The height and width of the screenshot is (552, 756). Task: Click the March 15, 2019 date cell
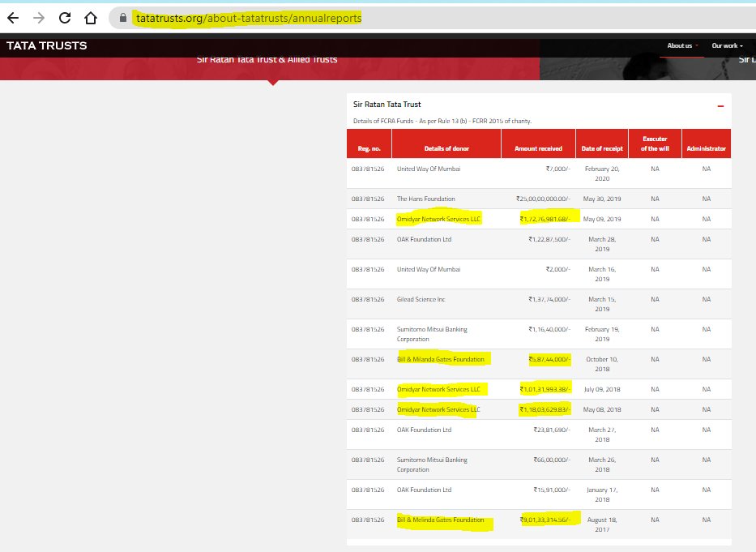click(x=602, y=304)
